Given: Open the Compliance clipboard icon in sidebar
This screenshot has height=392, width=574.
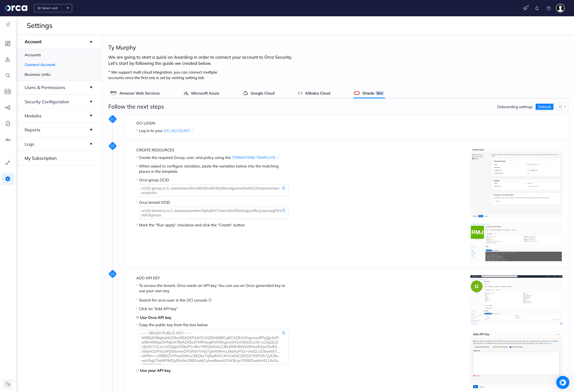Looking at the screenshot, I should tap(8, 123).
